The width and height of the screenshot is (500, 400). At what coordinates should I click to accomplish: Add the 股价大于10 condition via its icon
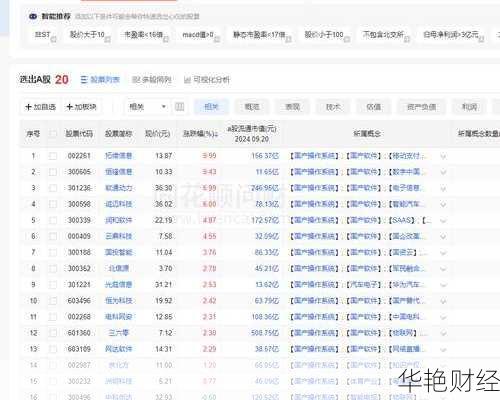pos(107,39)
